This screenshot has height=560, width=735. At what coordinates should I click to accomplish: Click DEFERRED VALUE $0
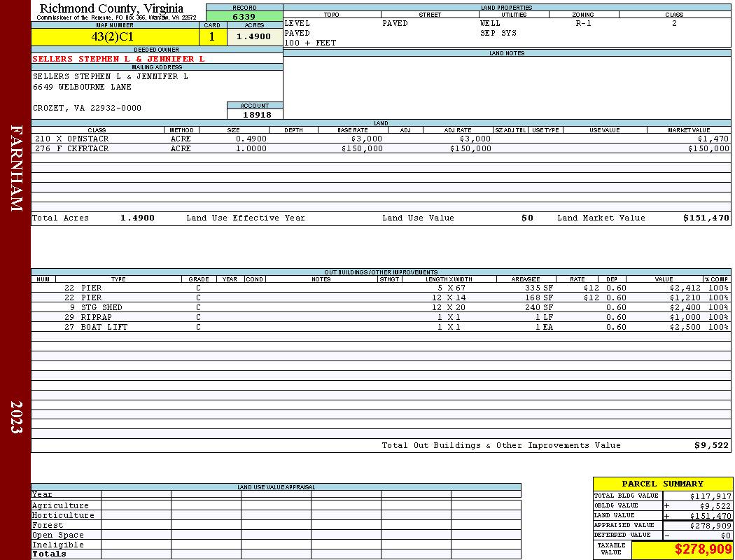tap(726, 535)
